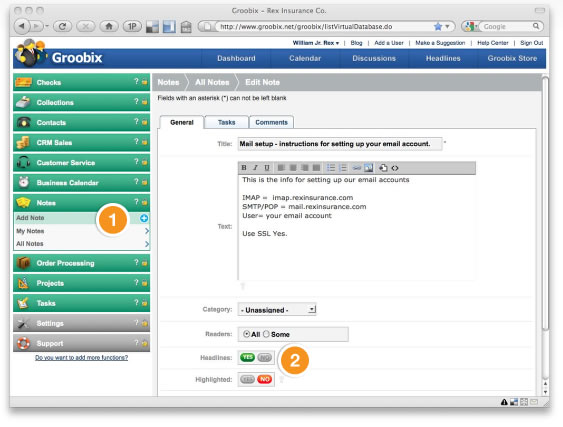563x427 pixels.
Task: Toggle Bold in the text editor toolbar
Action: [244, 168]
